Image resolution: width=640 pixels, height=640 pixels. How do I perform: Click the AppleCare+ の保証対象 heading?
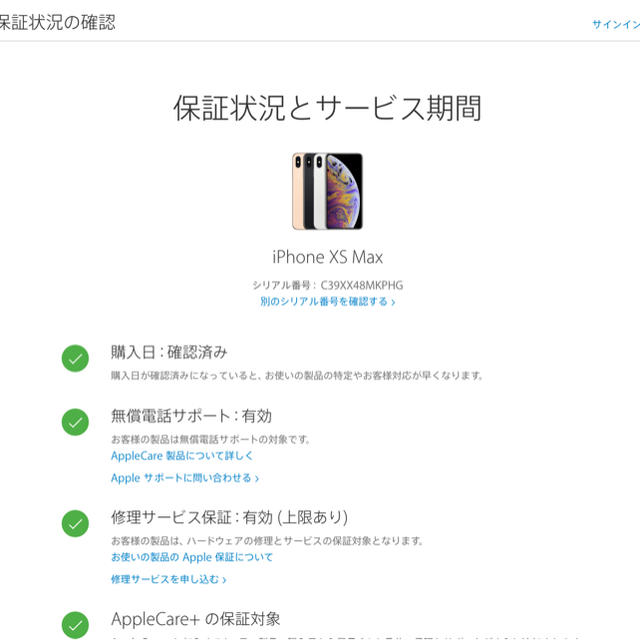[x=196, y=619]
